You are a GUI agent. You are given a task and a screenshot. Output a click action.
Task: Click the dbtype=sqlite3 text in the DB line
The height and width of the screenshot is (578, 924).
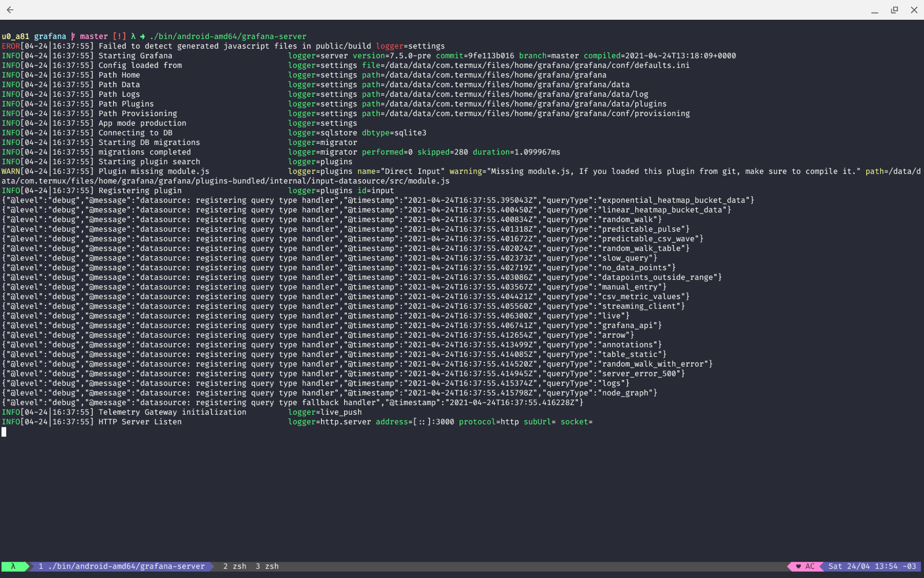(x=394, y=132)
